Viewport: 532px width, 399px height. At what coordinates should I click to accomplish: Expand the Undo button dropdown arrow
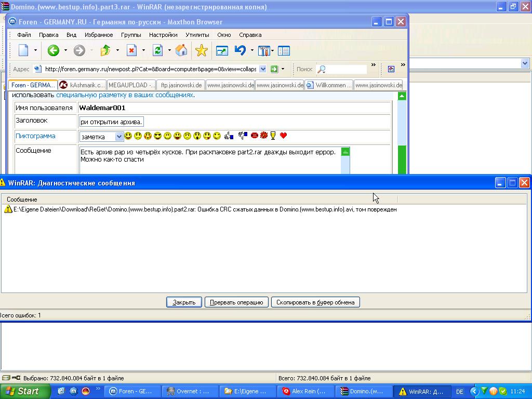pos(252,50)
